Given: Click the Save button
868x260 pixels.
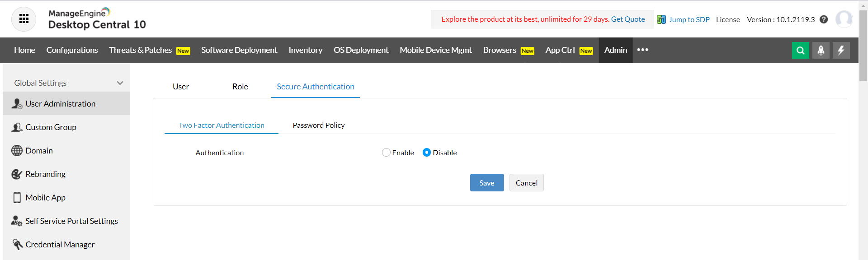Looking at the screenshot, I should coord(486,183).
